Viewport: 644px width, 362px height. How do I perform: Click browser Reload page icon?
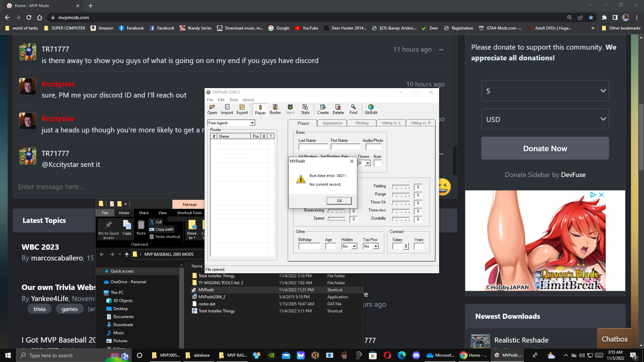(x=29, y=17)
